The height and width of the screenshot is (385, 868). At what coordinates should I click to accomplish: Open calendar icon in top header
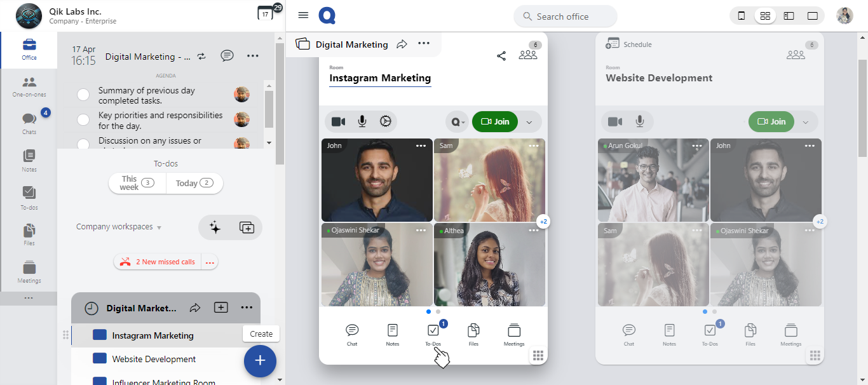[265, 13]
